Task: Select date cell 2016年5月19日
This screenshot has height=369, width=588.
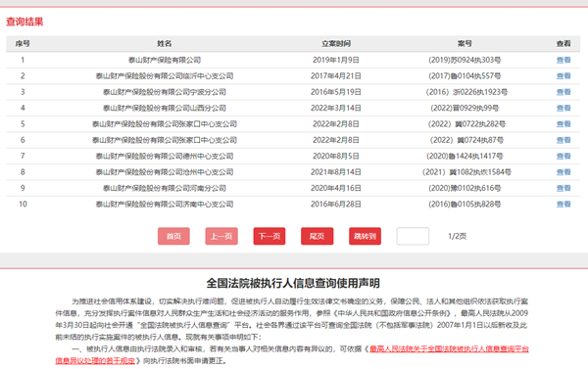Action: click(x=336, y=92)
